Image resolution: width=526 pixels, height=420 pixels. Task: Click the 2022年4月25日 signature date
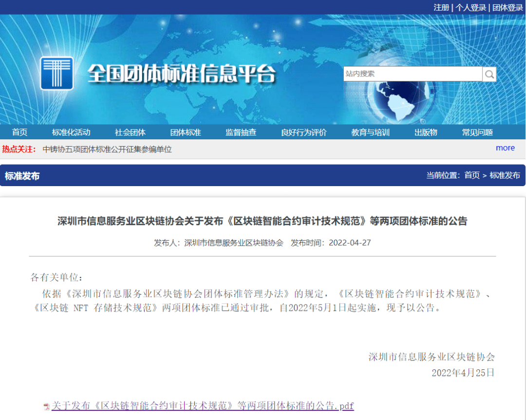pos(463,373)
